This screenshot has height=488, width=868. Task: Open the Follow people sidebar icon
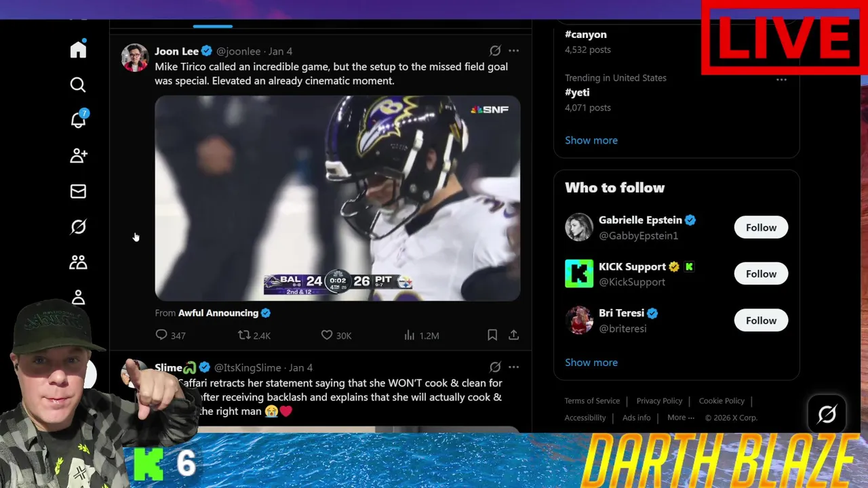(78, 156)
